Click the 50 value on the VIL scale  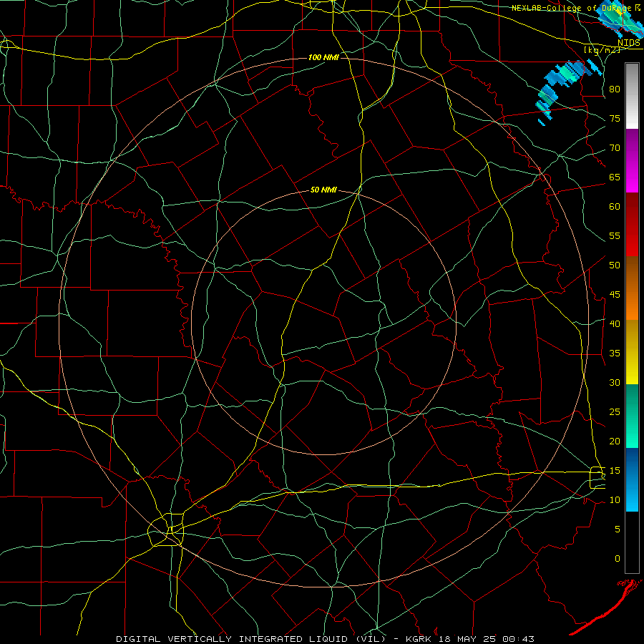tap(615, 265)
